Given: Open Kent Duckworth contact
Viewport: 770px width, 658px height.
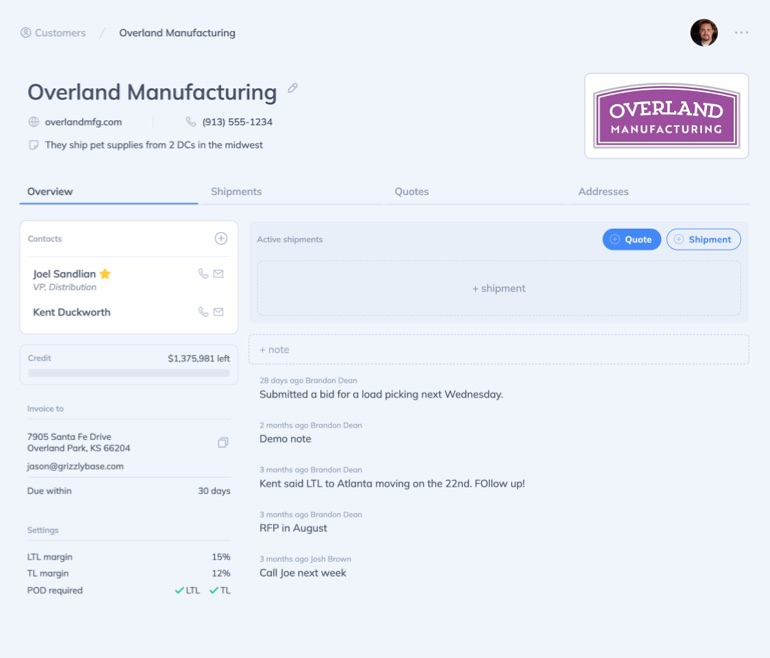Looking at the screenshot, I should (72, 312).
